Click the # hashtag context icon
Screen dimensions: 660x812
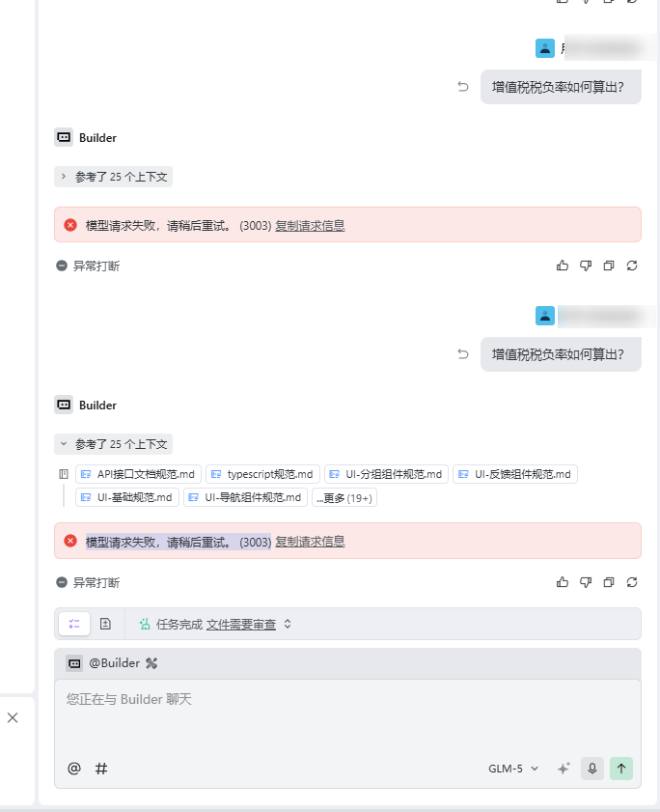101,769
